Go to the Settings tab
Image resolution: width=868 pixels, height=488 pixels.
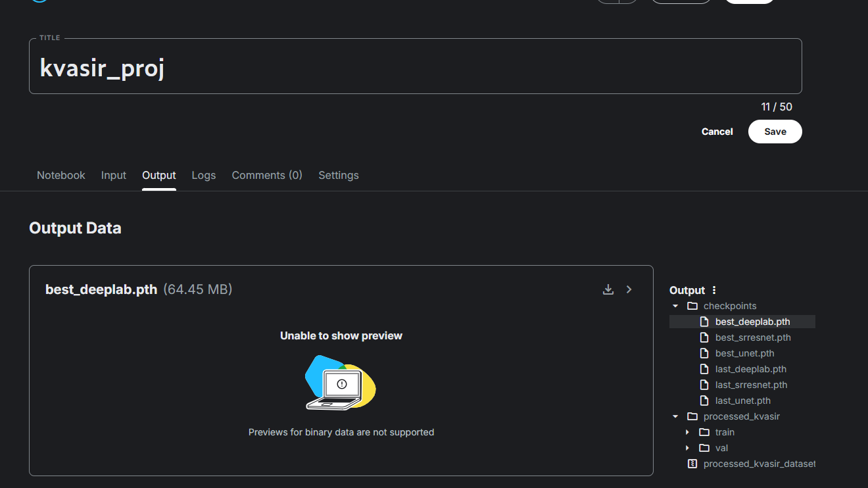coord(339,175)
